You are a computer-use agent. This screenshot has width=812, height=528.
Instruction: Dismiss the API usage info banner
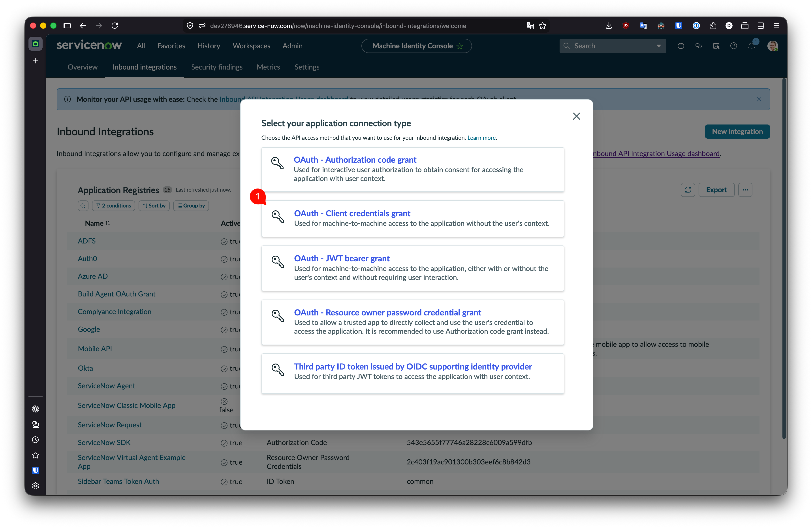pyautogui.click(x=759, y=99)
